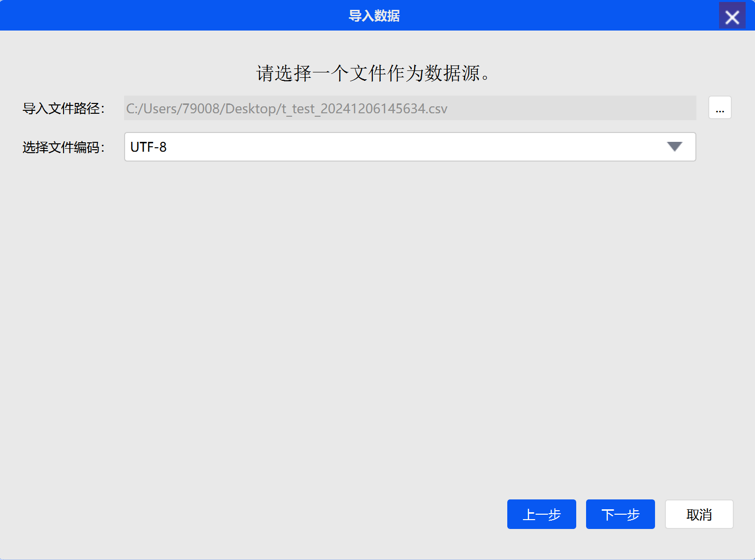Click the 导入数据 title bar text
755x560 pixels.
pos(374,16)
